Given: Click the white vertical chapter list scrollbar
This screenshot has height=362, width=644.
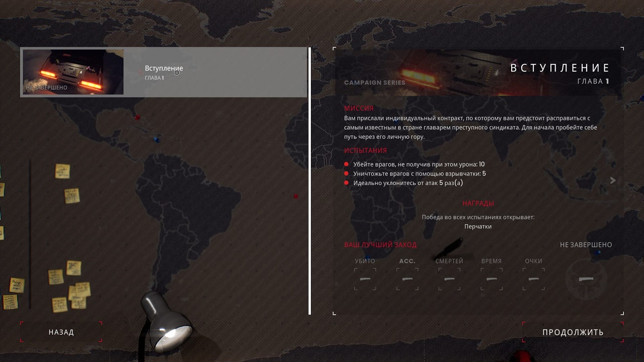Looking at the screenshot, I should pos(309,181).
